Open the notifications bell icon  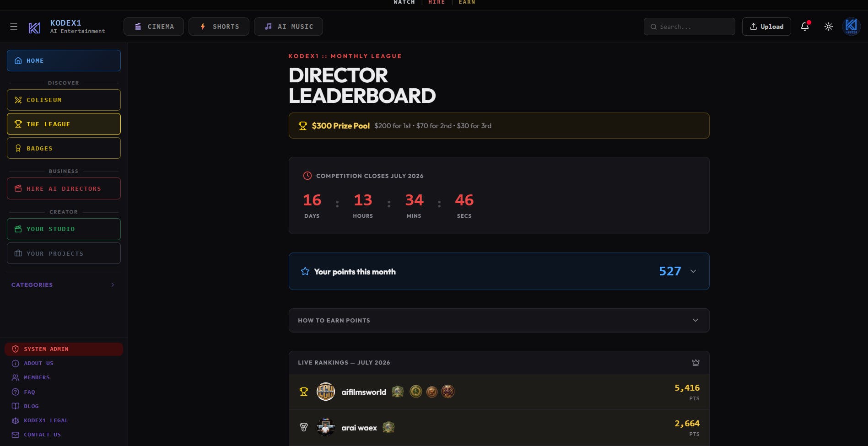805,27
